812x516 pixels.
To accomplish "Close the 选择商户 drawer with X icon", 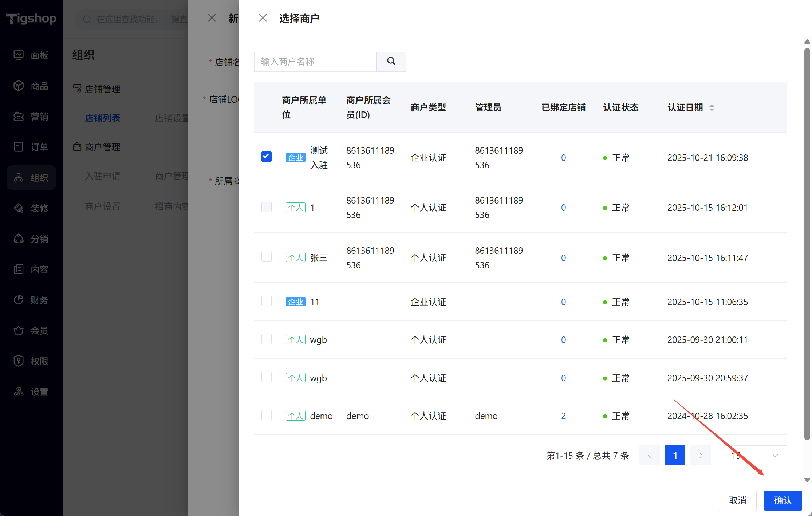I will [x=263, y=18].
